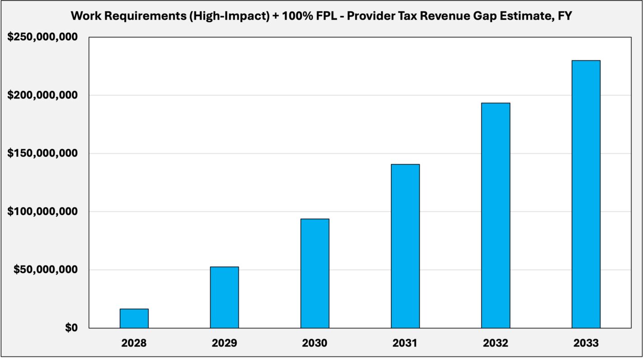Click empty plot area above the 2028 bar
This screenshot has width=644, height=358.
click(134, 181)
